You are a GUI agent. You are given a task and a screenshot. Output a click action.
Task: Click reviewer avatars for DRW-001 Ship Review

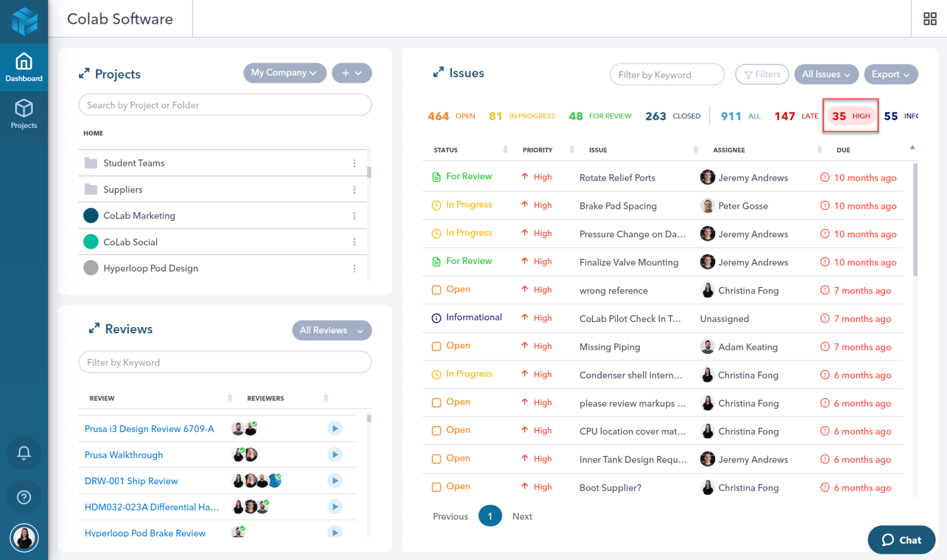coord(256,481)
